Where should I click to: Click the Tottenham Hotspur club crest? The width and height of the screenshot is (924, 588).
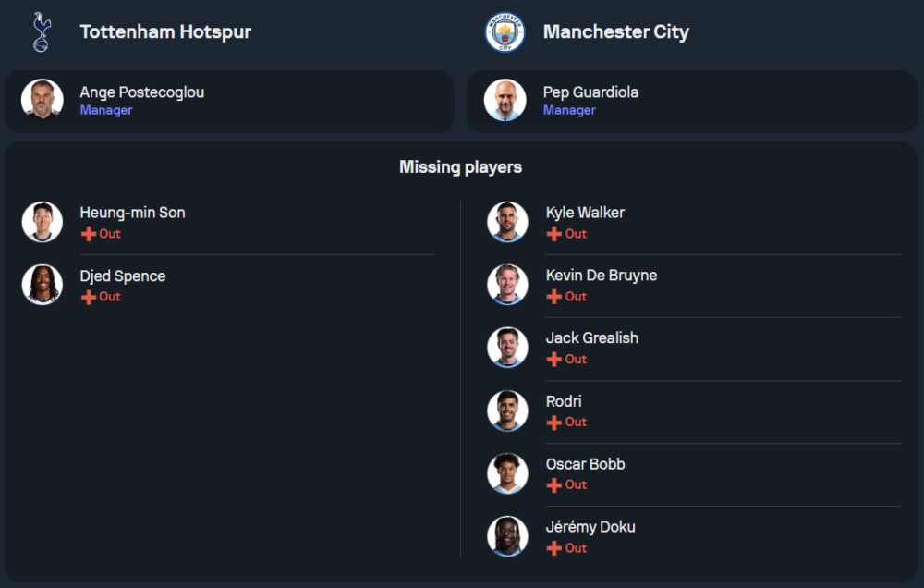[x=41, y=32]
